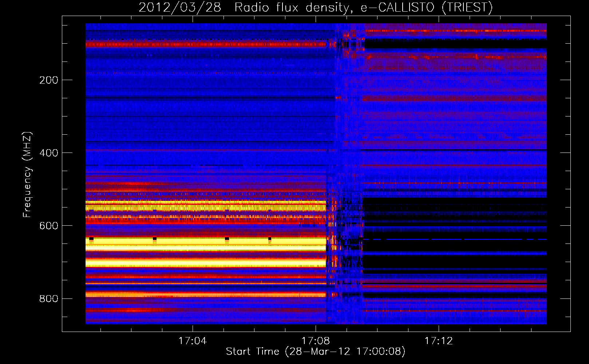
Task: Click the 600 frequency tick label
Action: [49, 226]
